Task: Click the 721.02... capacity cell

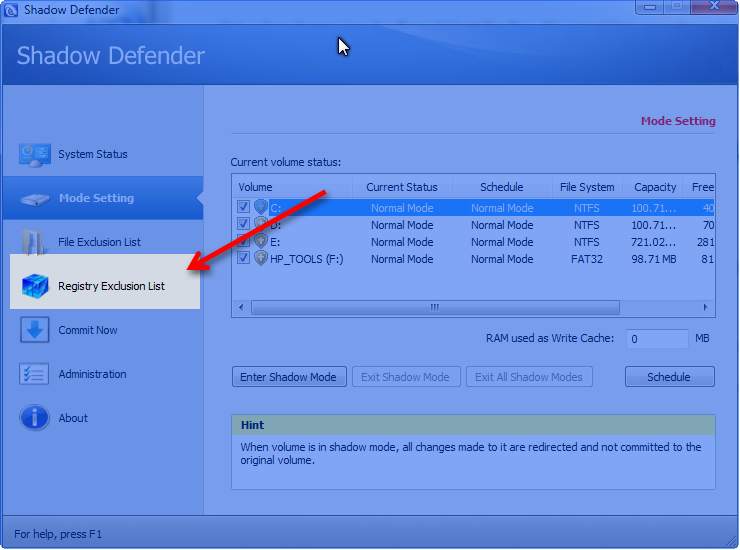Action: pos(654,242)
